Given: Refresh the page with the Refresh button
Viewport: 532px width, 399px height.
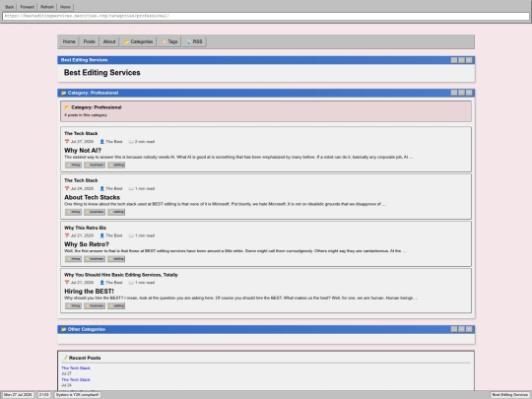Looking at the screenshot, I should coord(47,7).
